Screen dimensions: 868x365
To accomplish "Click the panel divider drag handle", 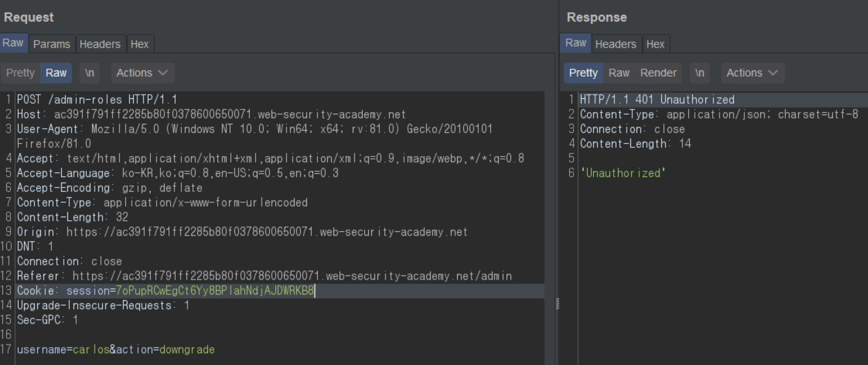I will [x=557, y=304].
